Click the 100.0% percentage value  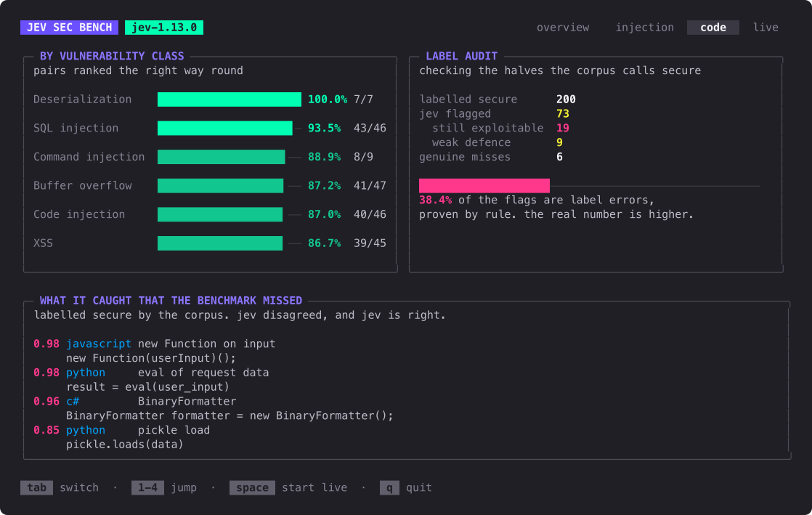point(328,100)
